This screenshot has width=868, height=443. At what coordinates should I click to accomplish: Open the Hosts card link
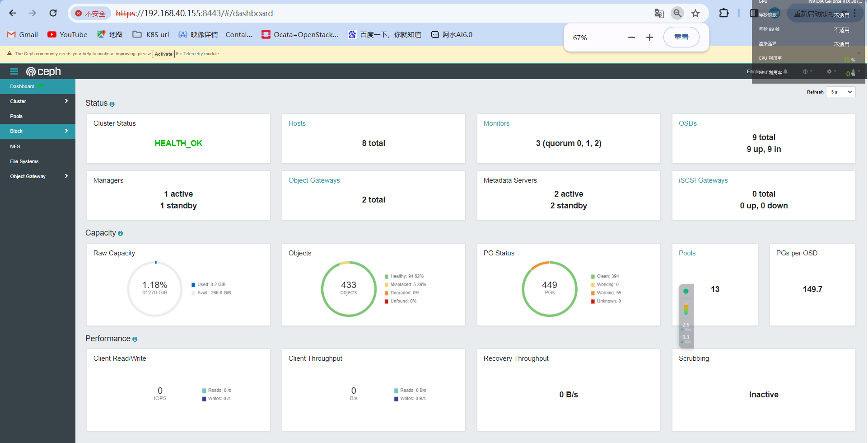(x=297, y=123)
